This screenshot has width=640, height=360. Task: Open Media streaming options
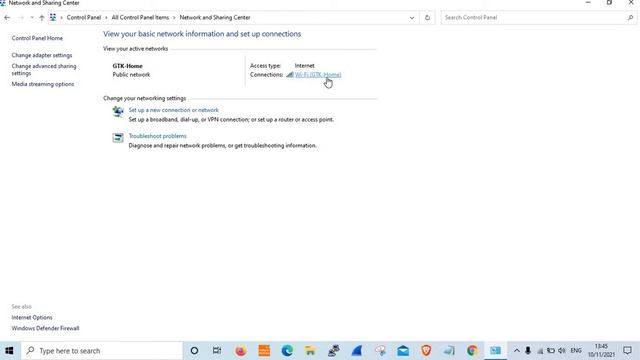pyautogui.click(x=43, y=84)
